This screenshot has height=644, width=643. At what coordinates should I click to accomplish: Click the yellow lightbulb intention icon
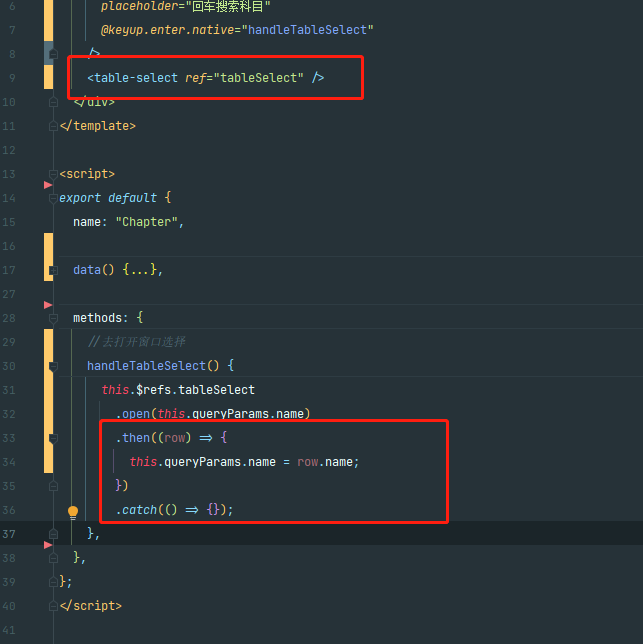tap(73, 512)
